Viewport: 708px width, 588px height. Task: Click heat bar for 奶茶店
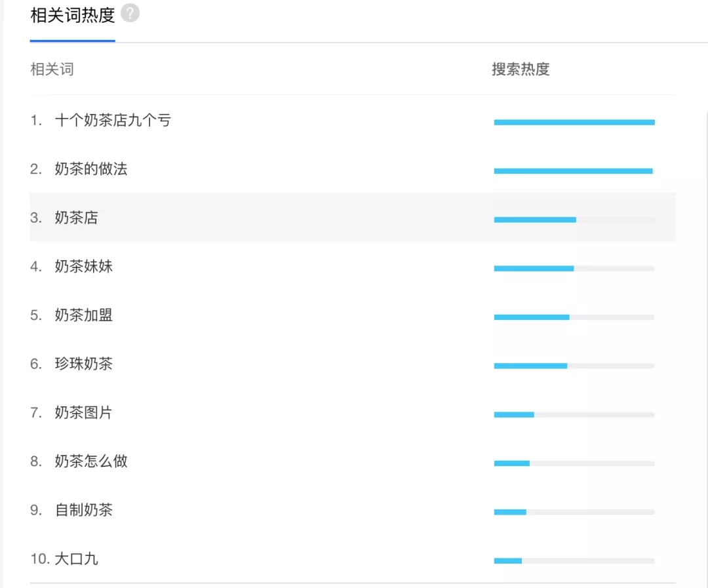574,220
